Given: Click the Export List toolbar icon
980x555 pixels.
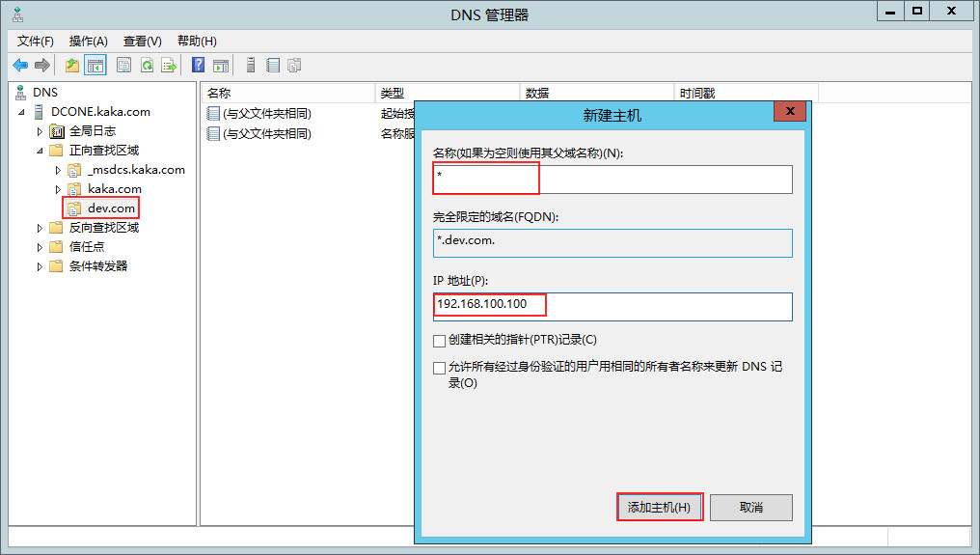Looking at the screenshot, I should pos(169,66).
